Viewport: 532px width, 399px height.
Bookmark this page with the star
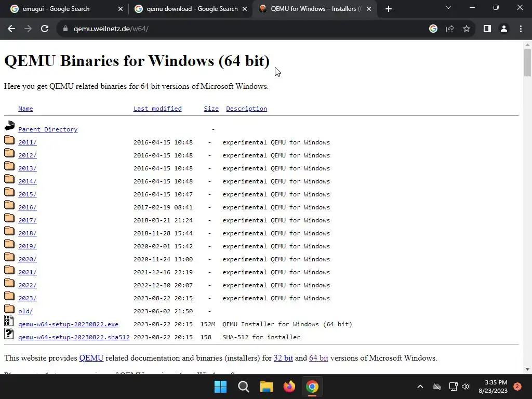click(467, 29)
